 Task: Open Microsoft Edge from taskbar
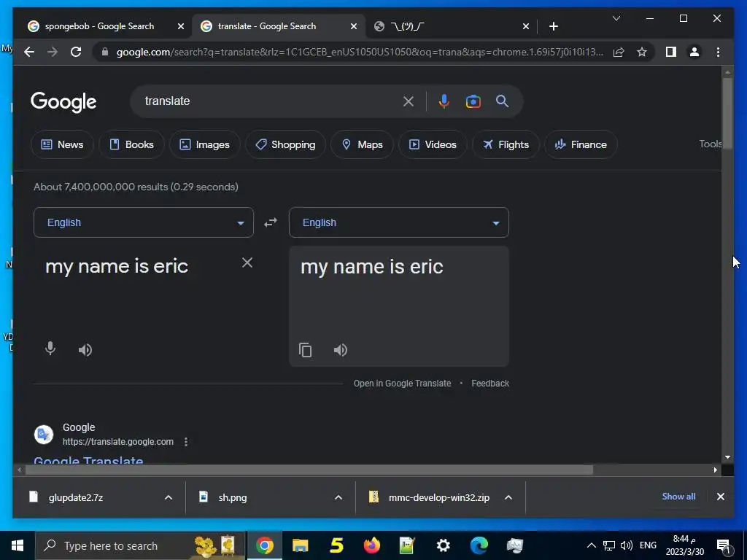pyautogui.click(x=479, y=545)
